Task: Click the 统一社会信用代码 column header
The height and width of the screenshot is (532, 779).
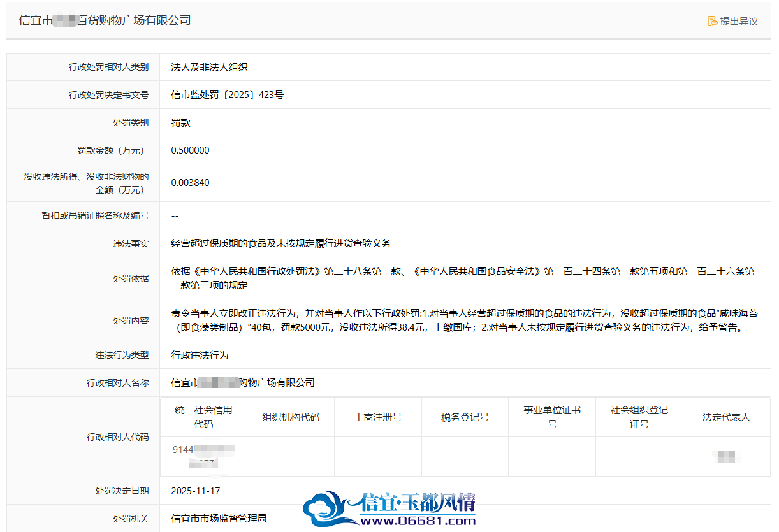Action: coord(204,417)
